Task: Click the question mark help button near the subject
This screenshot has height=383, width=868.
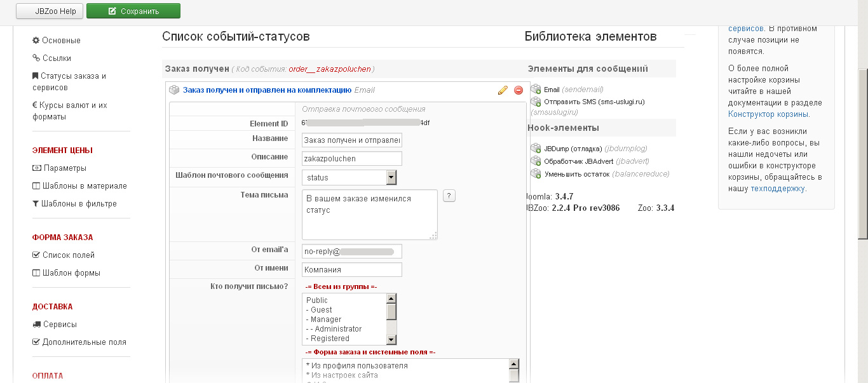Action: point(449,196)
